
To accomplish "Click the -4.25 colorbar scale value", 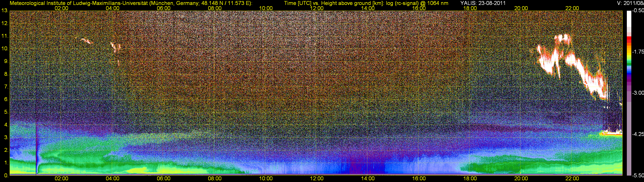I will point(638,134).
